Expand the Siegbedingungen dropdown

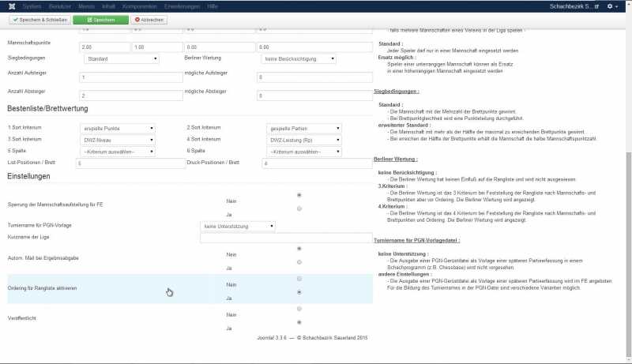coord(120,58)
